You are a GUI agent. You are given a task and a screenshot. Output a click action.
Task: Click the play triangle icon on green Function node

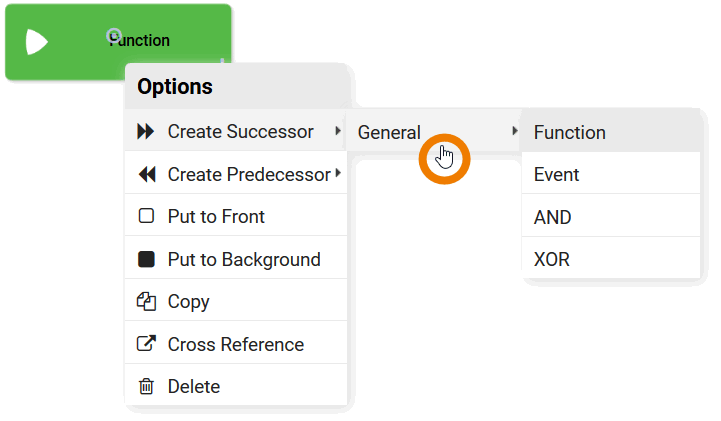coord(37,41)
